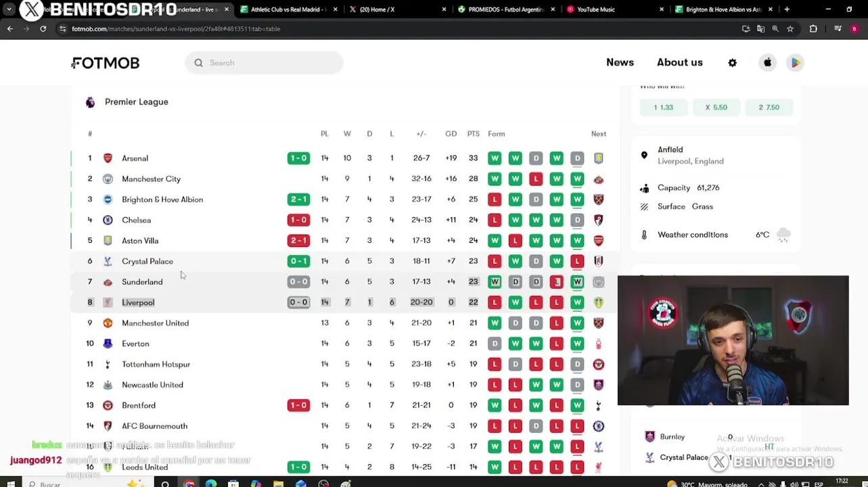Click the Premier League logo icon
This screenshot has height=487, width=868.
click(x=90, y=102)
